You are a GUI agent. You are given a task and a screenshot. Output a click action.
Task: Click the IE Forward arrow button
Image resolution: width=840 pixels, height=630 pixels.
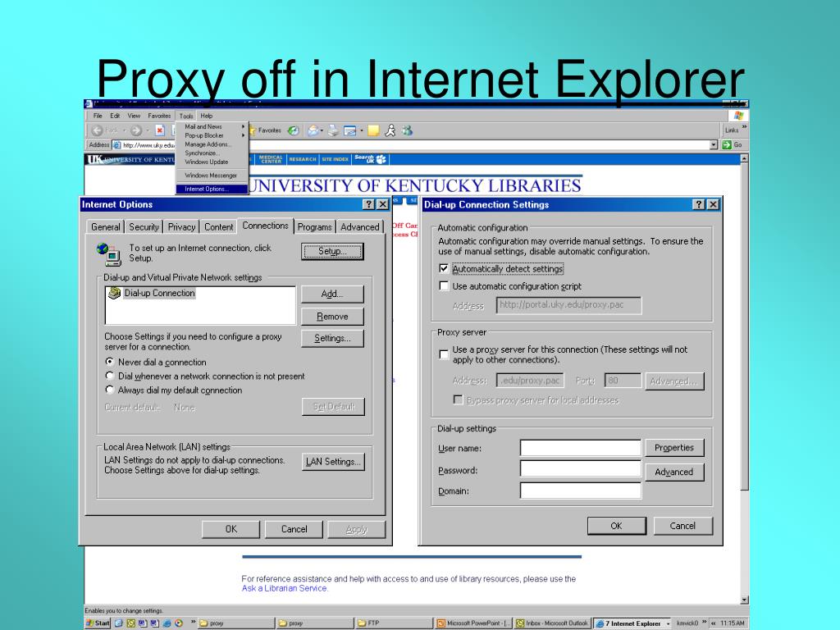[136, 130]
